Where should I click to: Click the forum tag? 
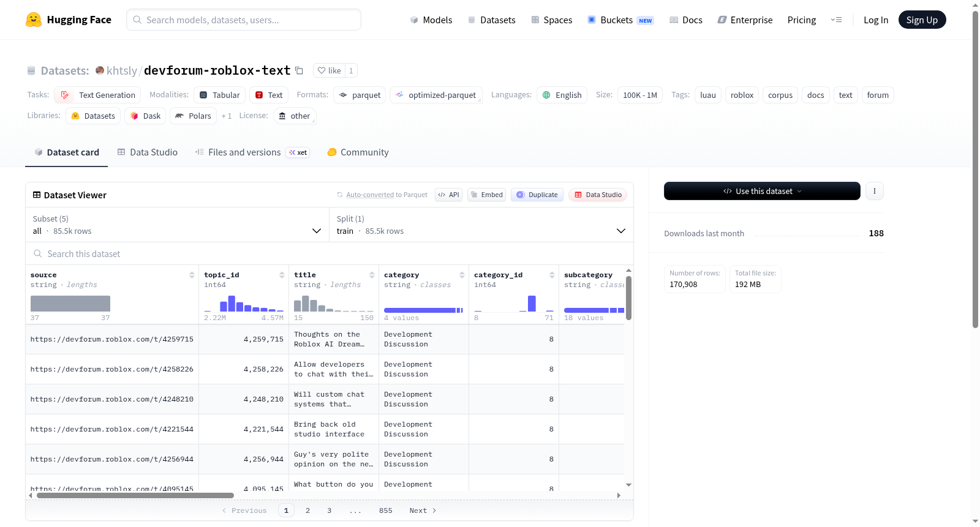click(878, 95)
